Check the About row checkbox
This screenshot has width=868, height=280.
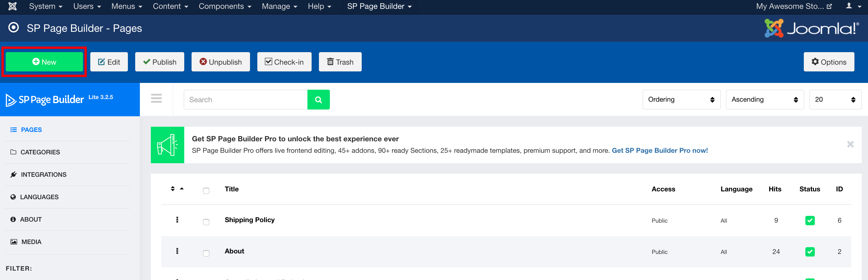click(x=206, y=253)
